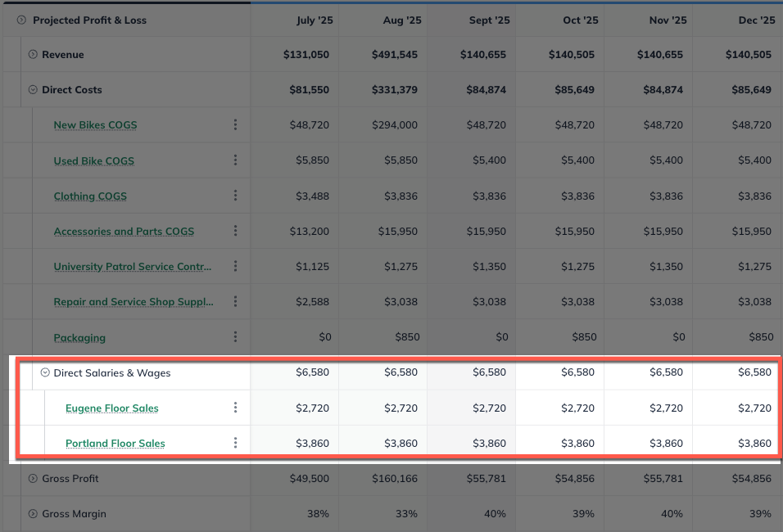This screenshot has width=783, height=532.
Task: Open options menu for Repair and Service Shop row
Action: click(x=235, y=301)
